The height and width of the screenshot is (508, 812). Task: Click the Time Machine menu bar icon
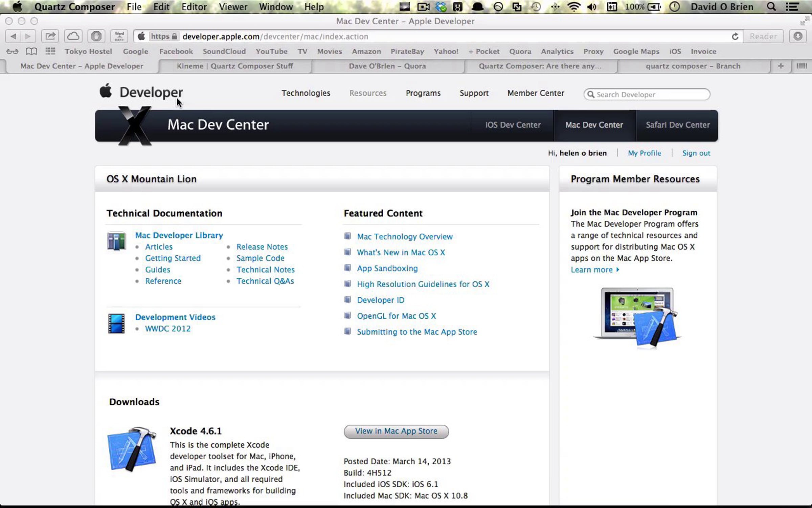[536, 7]
